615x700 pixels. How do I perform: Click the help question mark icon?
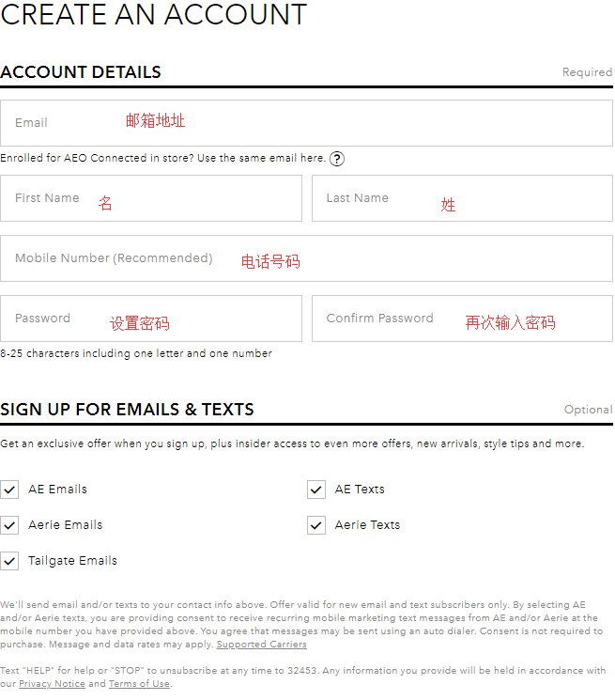(x=337, y=159)
